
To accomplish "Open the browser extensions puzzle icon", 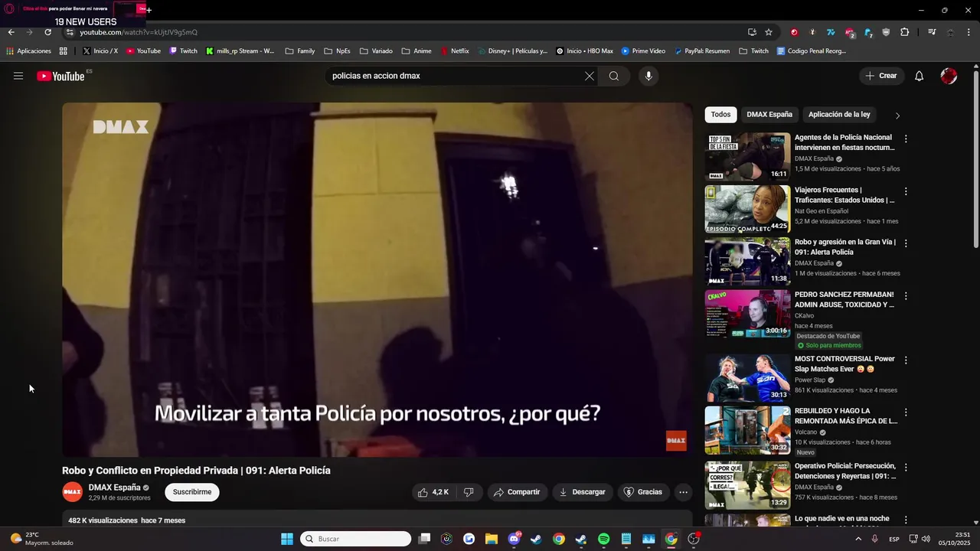I will coord(904,32).
